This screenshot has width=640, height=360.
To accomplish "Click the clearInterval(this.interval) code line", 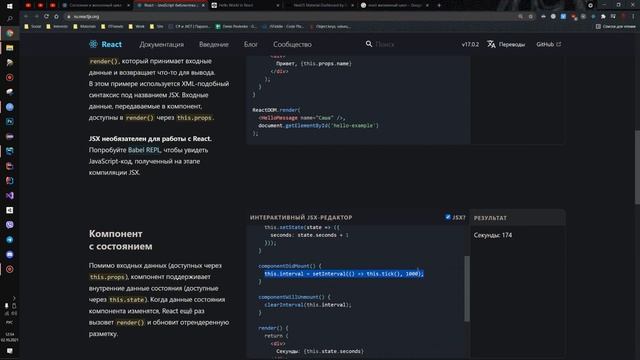I will (308, 305).
